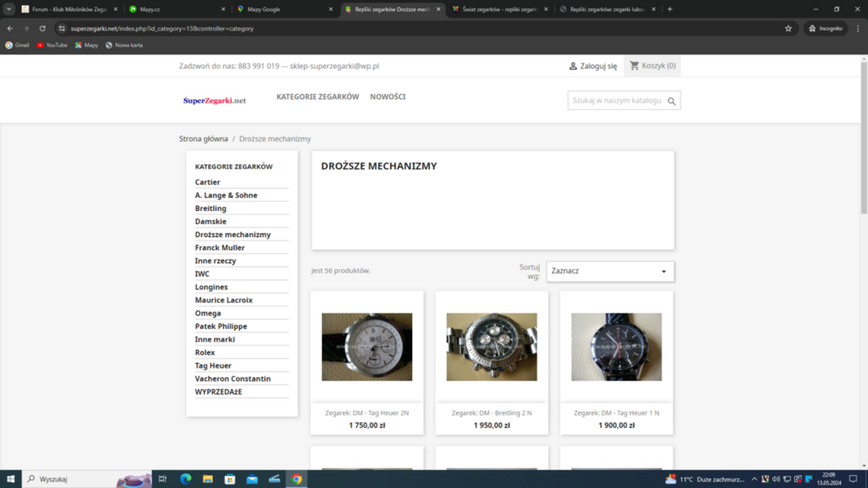868x488 pixels.
Task: Open the WYPRZEDAżE category
Action: click(x=218, y=392)
